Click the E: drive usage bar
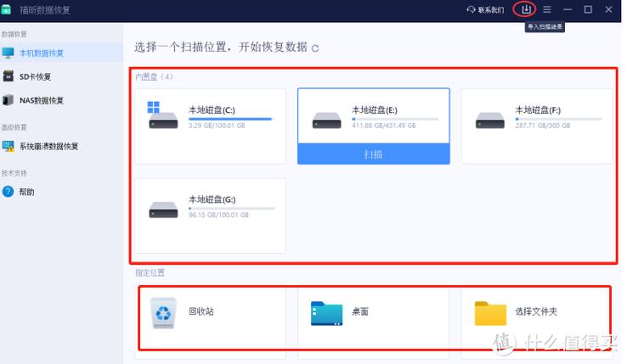 coord(395,119)
